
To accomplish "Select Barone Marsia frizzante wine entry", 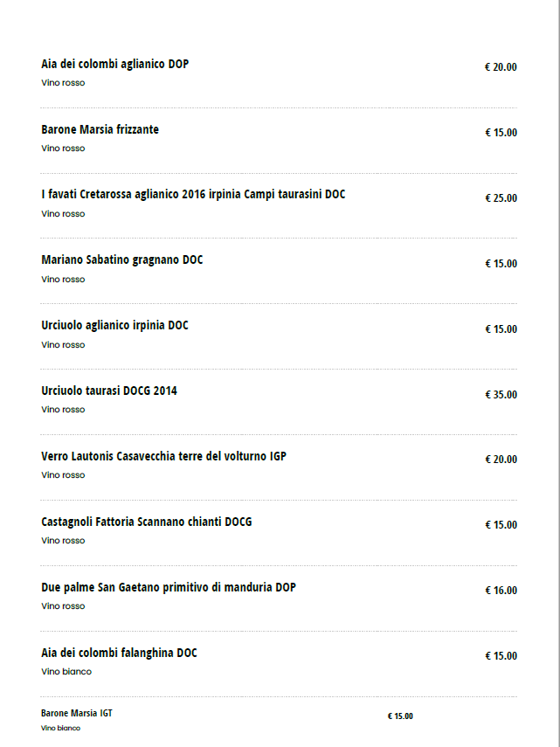I will (x=100, y=129).
